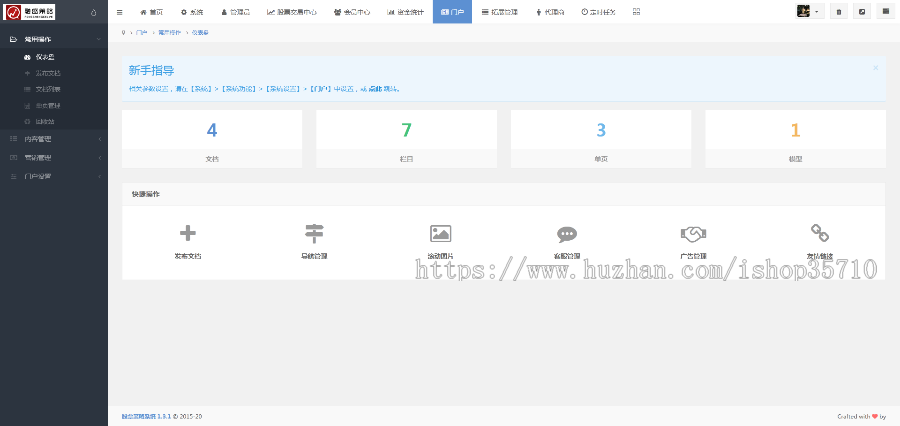This screenshot has height=426, width=900.
Task: Click the footer system version link 1.3.1
Action: coord(146,416)
